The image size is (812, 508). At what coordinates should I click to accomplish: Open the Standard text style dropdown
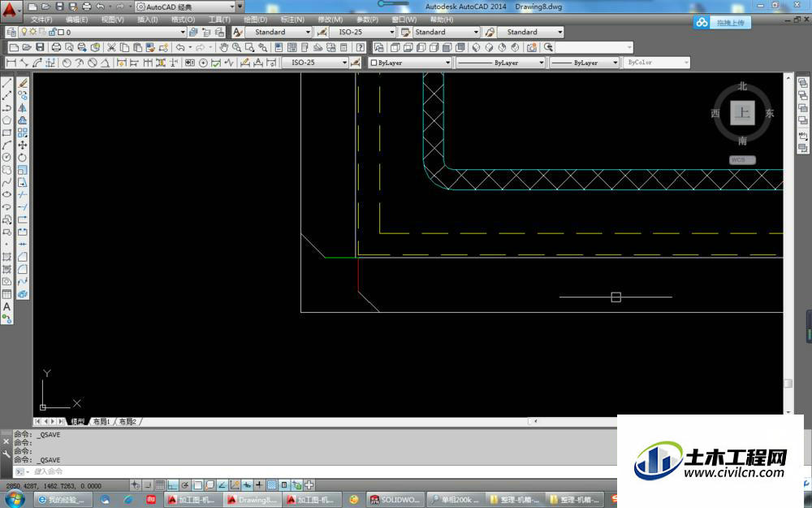click(278, 33)
